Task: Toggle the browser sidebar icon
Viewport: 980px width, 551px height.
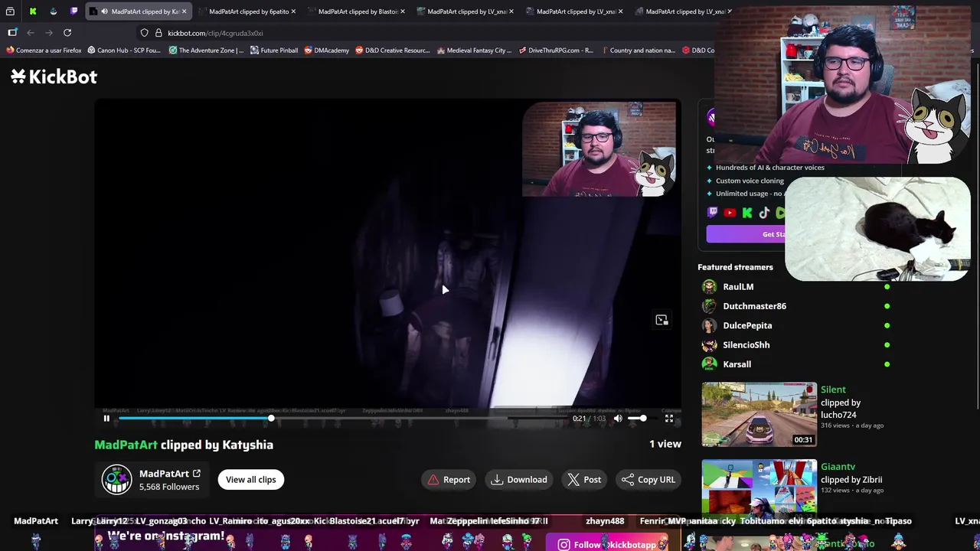Action: pyautogui.click(x=12, y=33)
